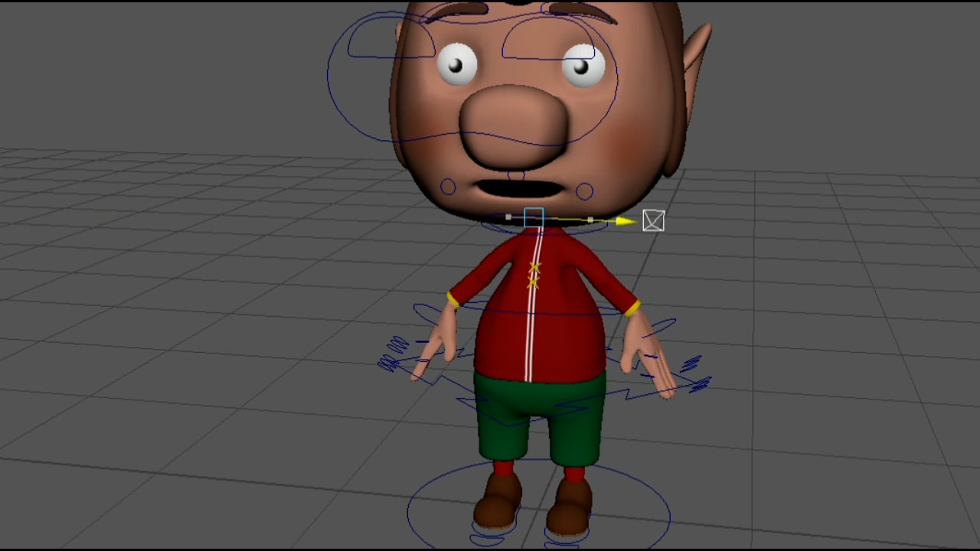
Task: Click the character's open mouth
Action: (x=521, y=189)
